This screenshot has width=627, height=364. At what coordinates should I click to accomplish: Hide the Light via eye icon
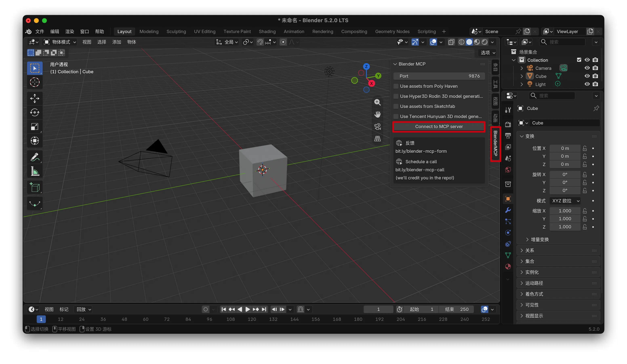coord(587,84)
